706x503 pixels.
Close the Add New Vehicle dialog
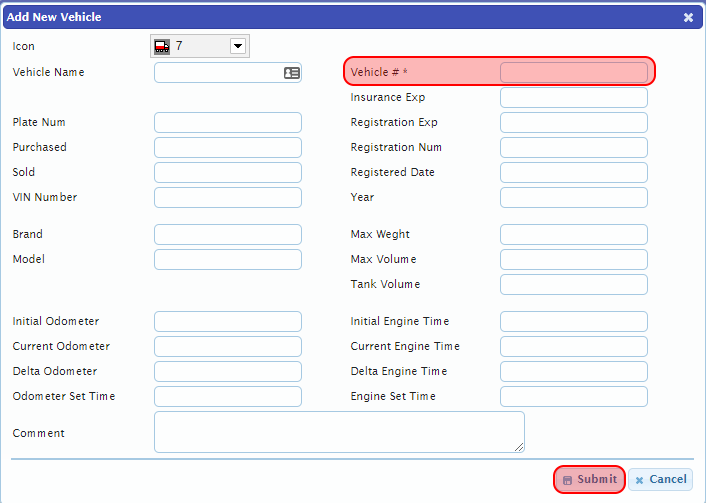688,17
